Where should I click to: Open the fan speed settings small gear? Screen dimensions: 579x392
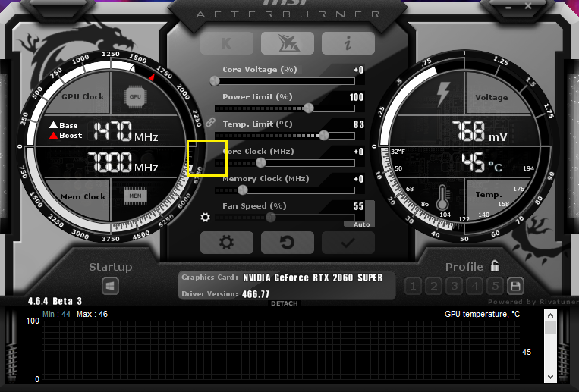coord(205,218)
